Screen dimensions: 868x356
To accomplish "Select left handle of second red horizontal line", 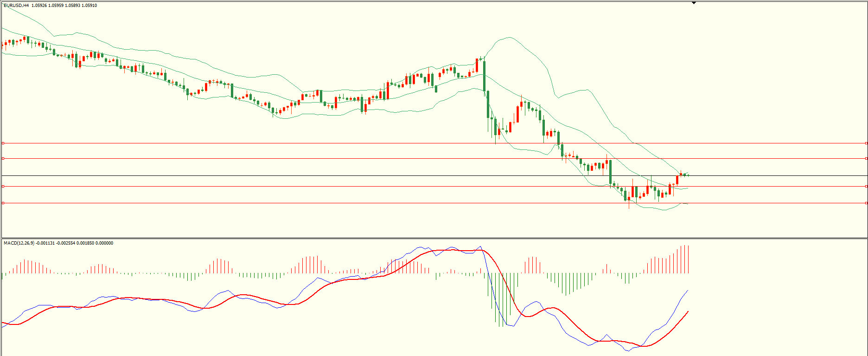I will pyautogui.click(x=3, y=159).
